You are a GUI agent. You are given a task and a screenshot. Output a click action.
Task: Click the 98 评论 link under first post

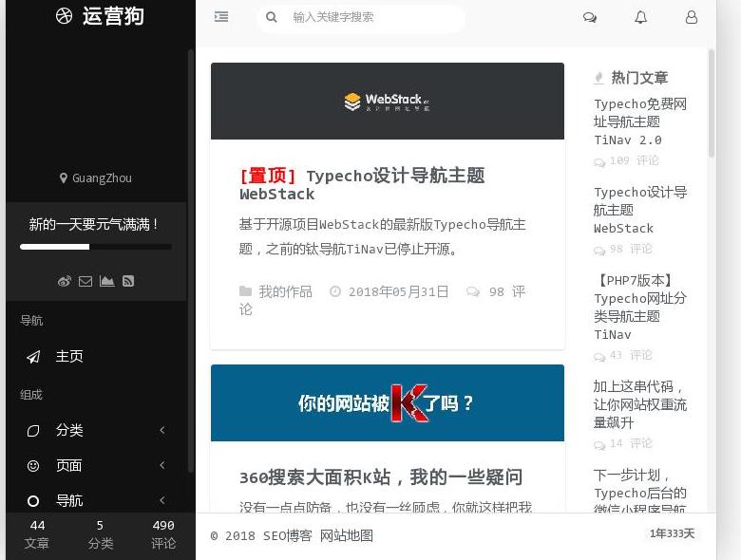click(x=382, y=300)
